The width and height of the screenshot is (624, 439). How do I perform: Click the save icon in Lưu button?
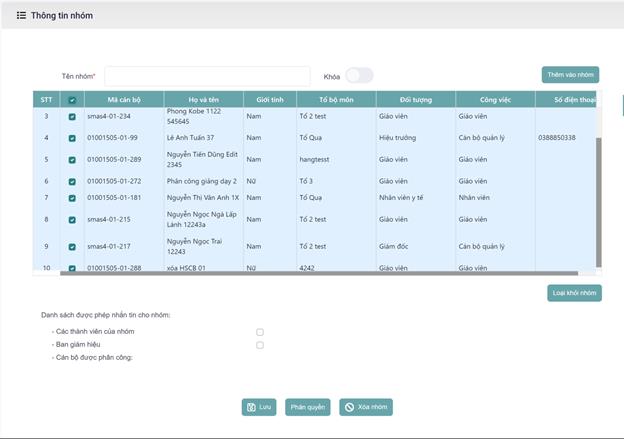tap(251, 407)
